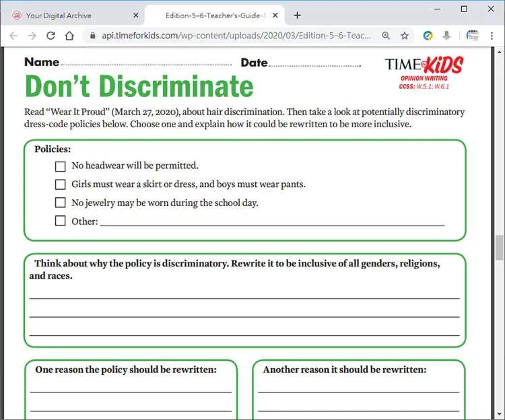Go to the browser home page icon
Viewport: 505px width, 420px height.
(69, 36)
